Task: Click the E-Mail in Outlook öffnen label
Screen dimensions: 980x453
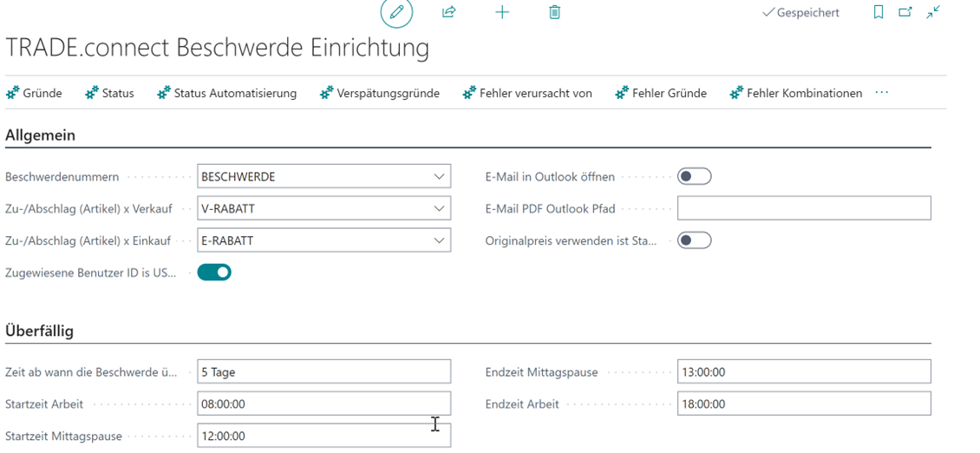Action: tap(550, 177)
